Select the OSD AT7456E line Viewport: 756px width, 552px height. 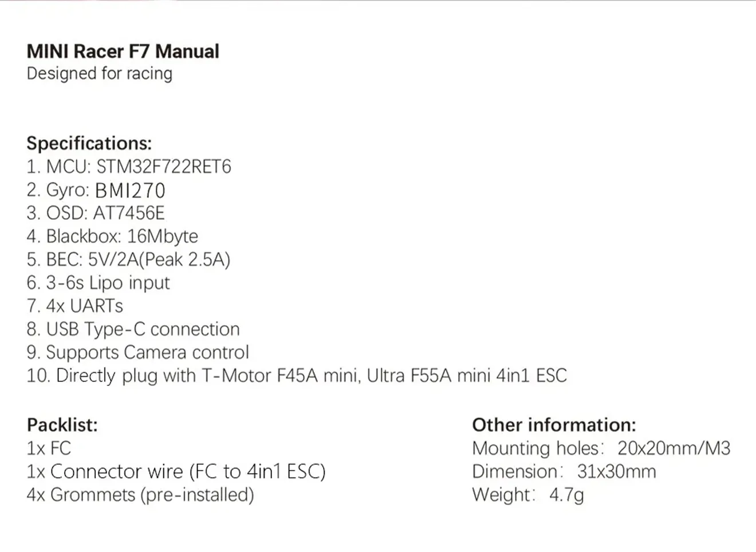point(95,213)
